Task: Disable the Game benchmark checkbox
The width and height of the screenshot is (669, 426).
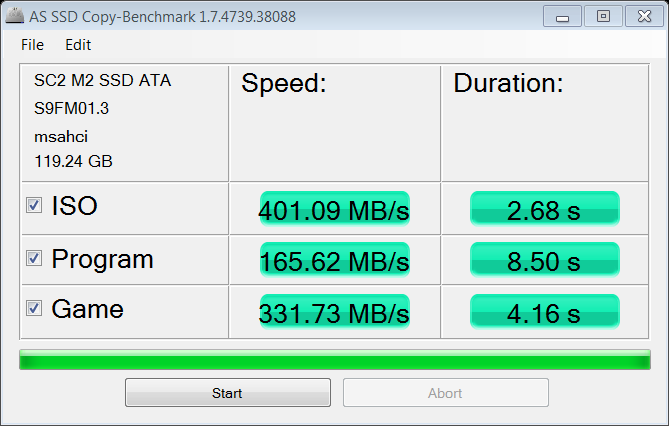Action: click(x=34, y=309)
